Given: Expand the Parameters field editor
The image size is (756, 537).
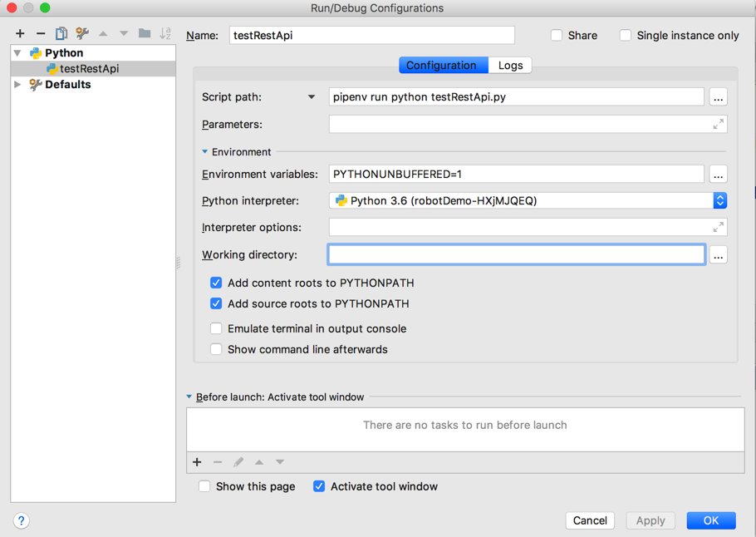Looking at the screenshot, I should (x=718, y=125).
